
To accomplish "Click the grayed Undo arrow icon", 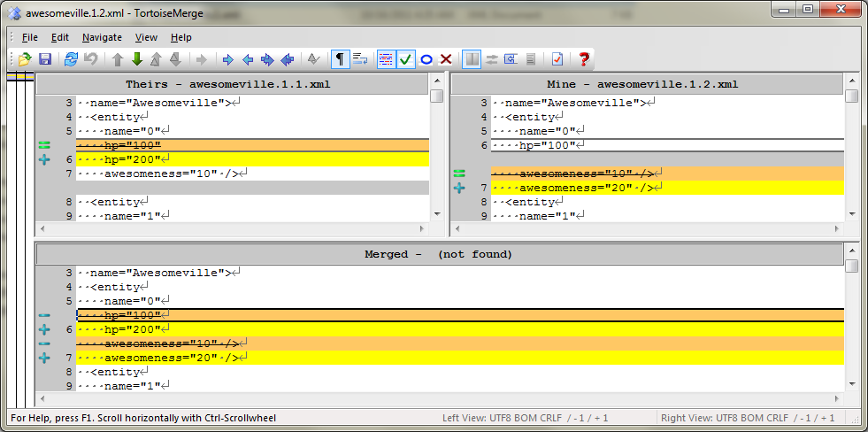I will point(90,59).
